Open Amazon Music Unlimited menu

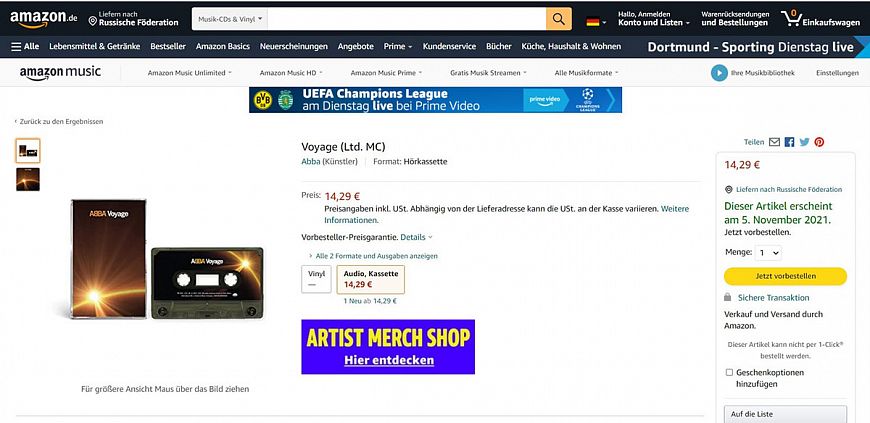pyautogui.click(x=189, y=73)
